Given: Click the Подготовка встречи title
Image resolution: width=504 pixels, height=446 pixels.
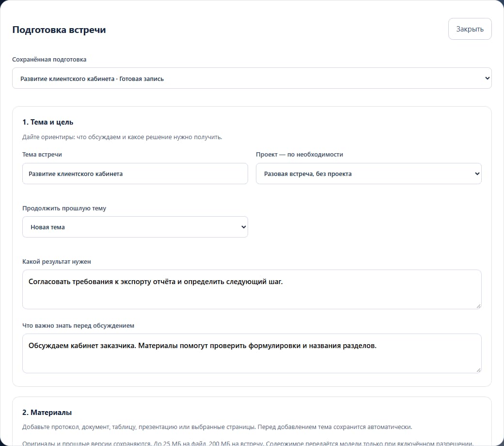Looking at the screenshot, I should tap(59, 30).
